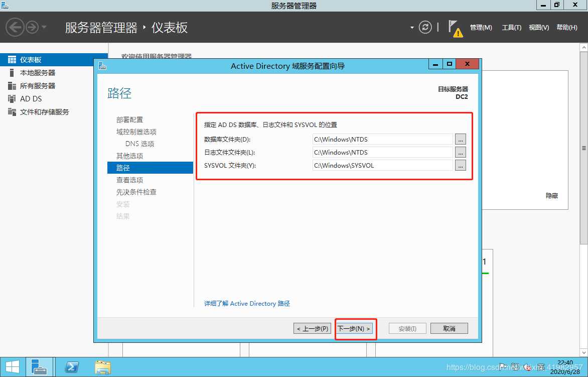
Task: Click the 目标服务器 DC2 label
Action: tap(453, 93)
